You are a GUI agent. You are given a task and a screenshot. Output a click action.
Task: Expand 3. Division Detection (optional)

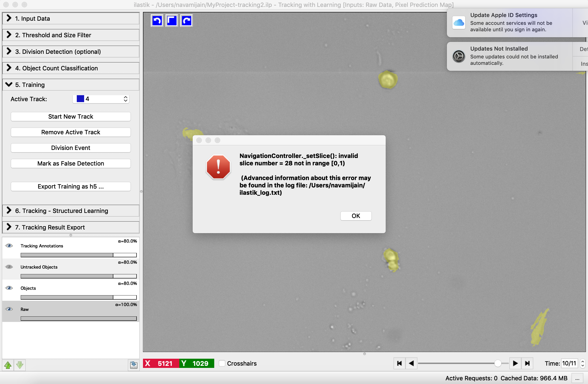click(71, 52)
